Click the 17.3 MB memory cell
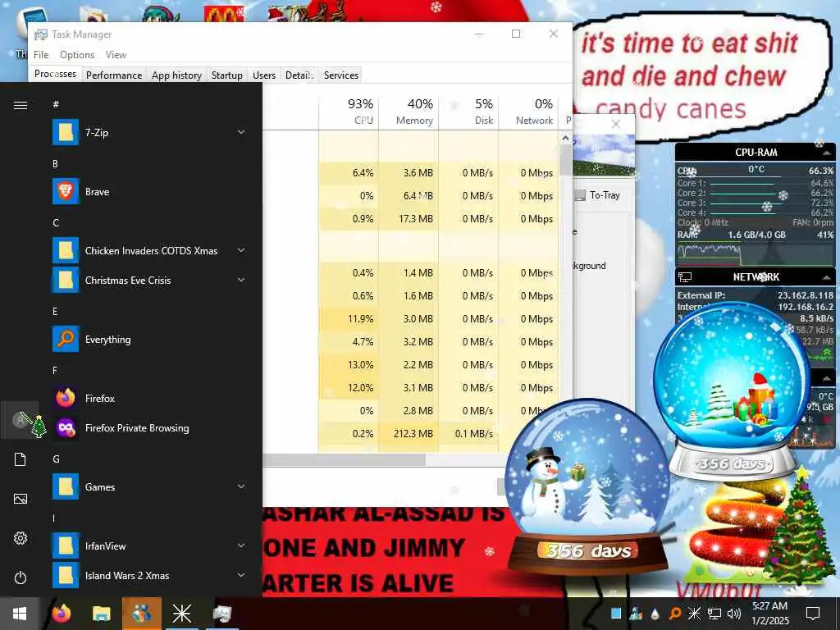The image size is (840, 630). click(409, 218)
